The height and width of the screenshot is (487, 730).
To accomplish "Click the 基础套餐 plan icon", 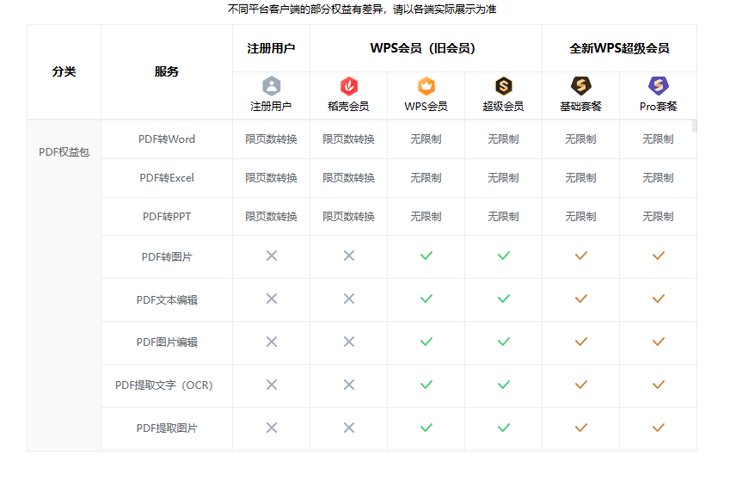I will click(x=580, y=86).
